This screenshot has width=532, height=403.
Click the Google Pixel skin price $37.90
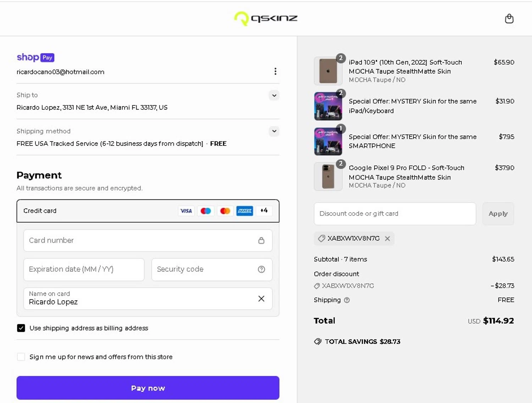(504, 168)
